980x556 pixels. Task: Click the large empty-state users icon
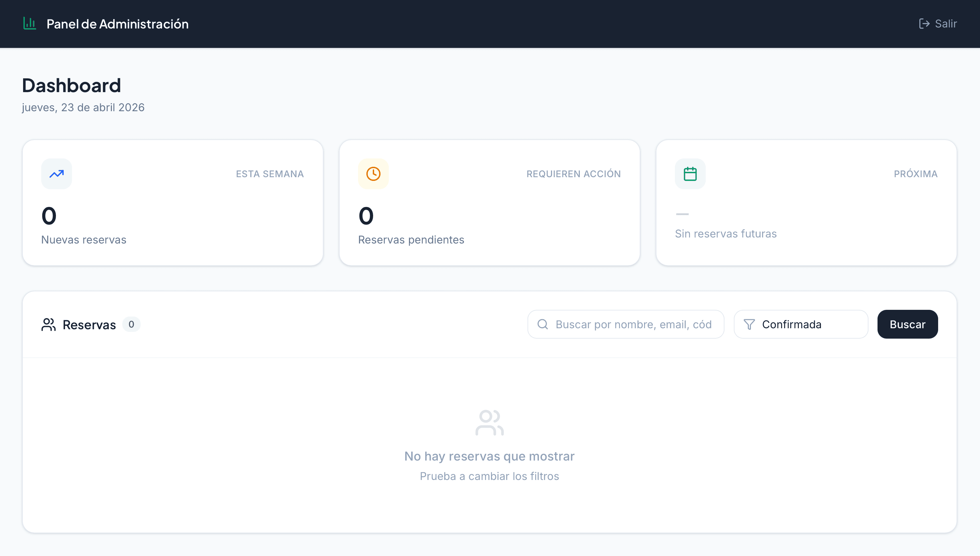[x=489, y=422]
